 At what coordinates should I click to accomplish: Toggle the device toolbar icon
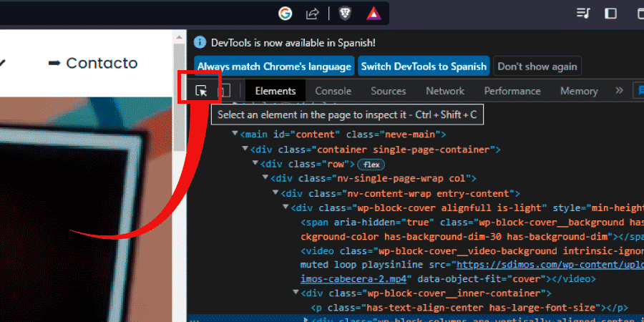click(x=224, y=91)
